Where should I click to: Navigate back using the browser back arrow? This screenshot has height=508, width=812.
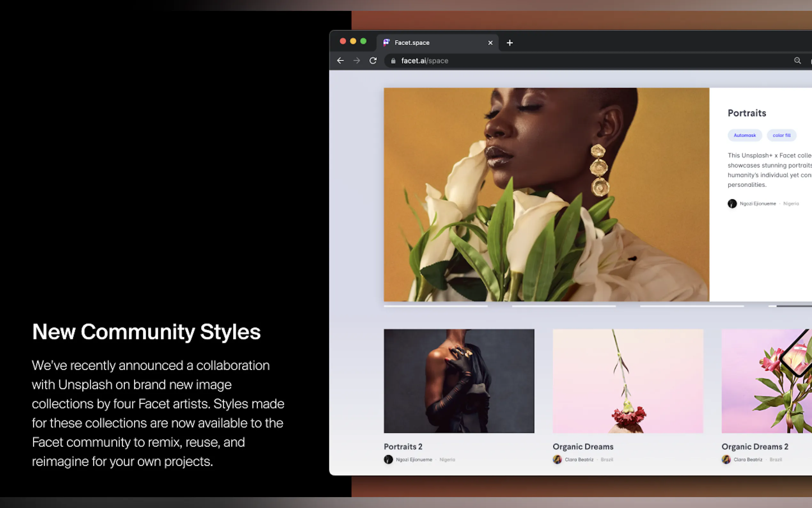coord(340,61)
